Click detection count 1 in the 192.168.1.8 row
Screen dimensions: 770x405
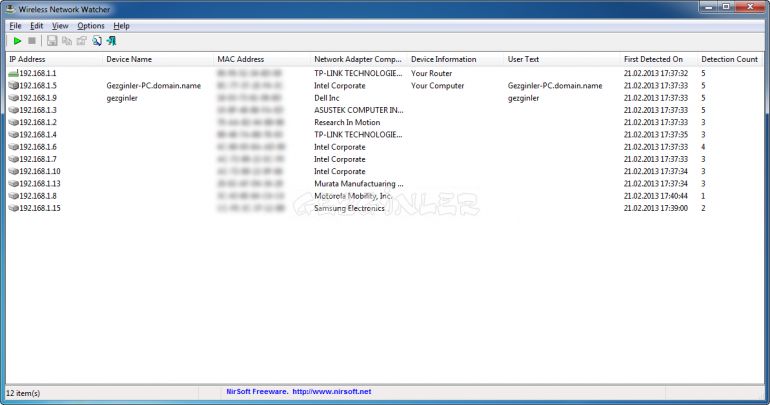tap(703, 196)
